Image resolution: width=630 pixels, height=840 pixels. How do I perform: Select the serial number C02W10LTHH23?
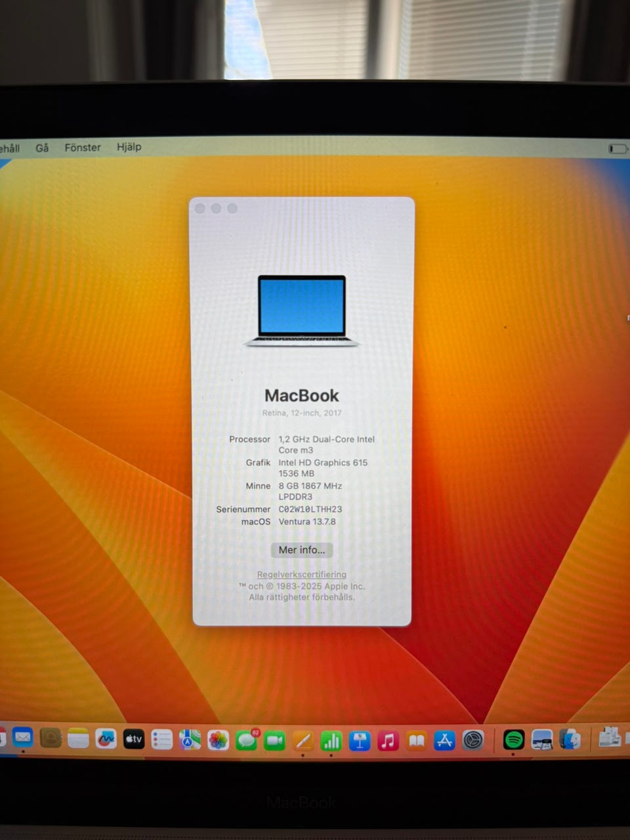coord(310,509)
